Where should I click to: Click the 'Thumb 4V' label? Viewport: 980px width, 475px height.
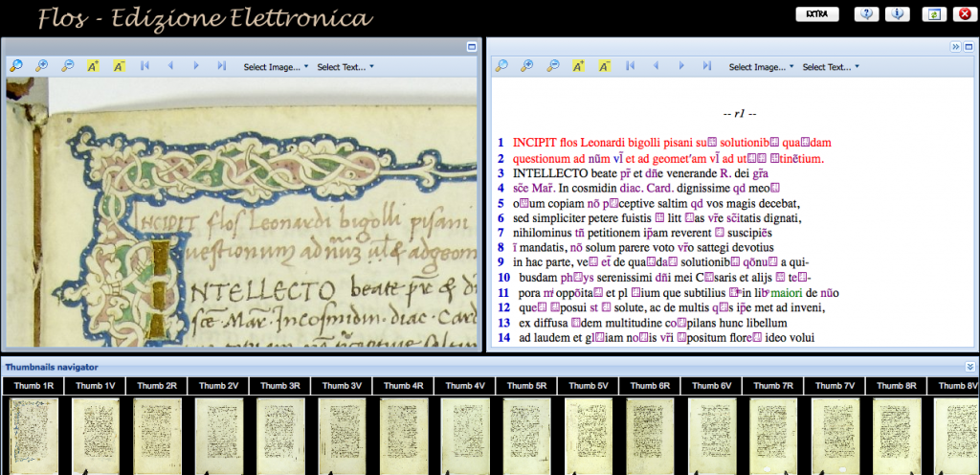point(465,386)
